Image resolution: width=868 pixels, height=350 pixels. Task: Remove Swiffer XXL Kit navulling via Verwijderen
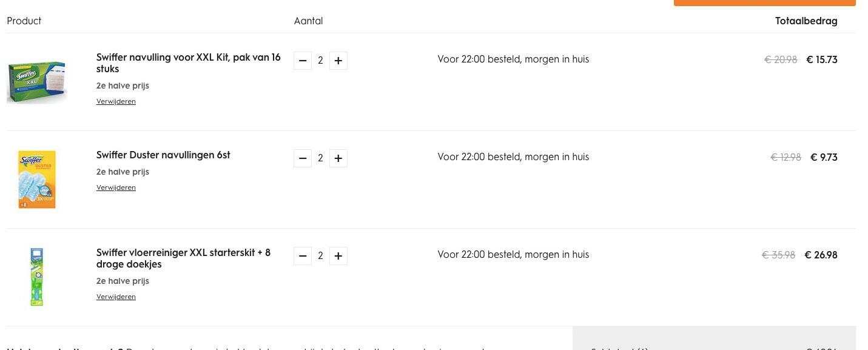tap(116, 101)
